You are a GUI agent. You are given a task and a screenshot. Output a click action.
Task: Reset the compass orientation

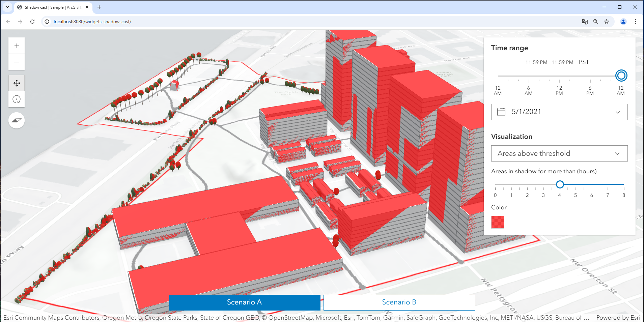pyautogui.click(x=17, y=120)
